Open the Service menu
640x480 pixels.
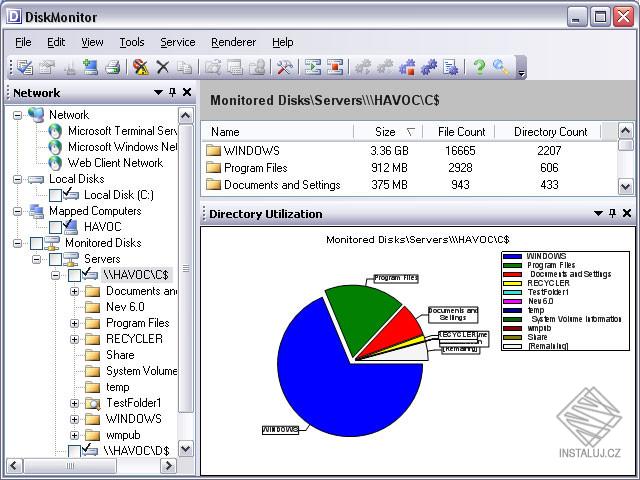point(178,42)
